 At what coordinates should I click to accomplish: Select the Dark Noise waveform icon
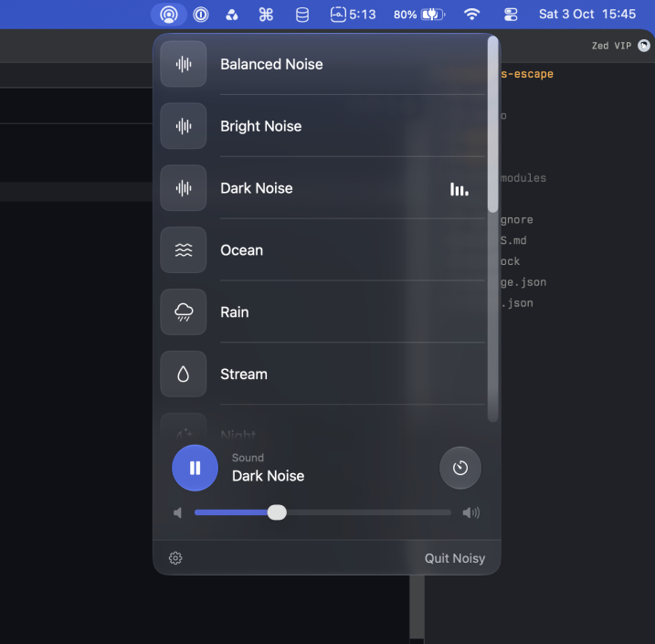[184, 188]
